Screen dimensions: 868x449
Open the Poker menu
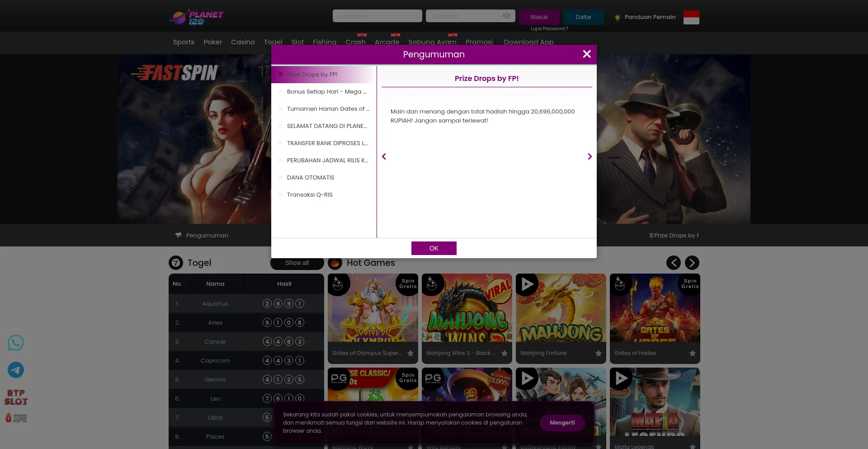tap(212, 42)
